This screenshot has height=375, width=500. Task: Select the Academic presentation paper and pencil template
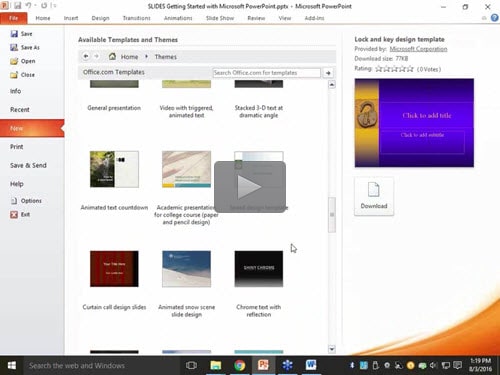point(186,169)
